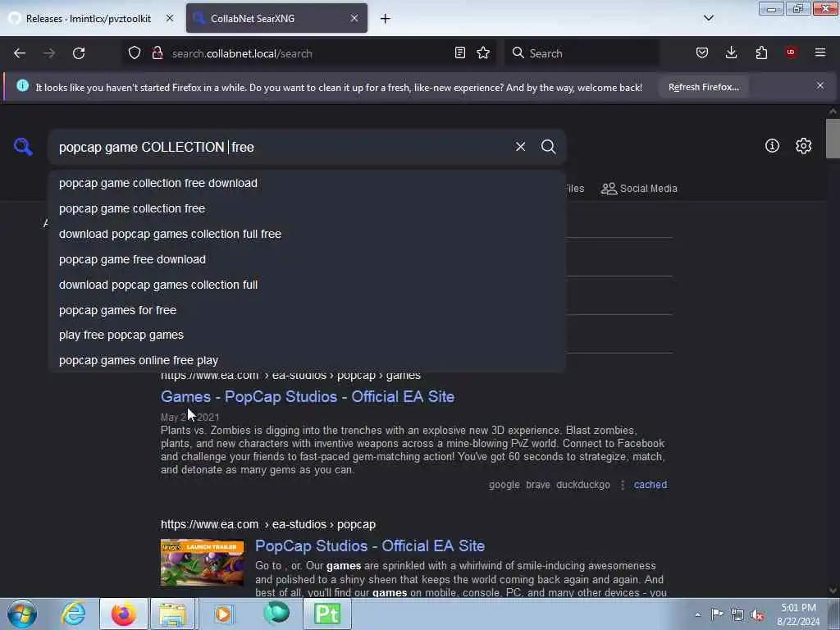Click the network tray icon
The height and width of the screenshot is (630, 840).
pos(737,614)
